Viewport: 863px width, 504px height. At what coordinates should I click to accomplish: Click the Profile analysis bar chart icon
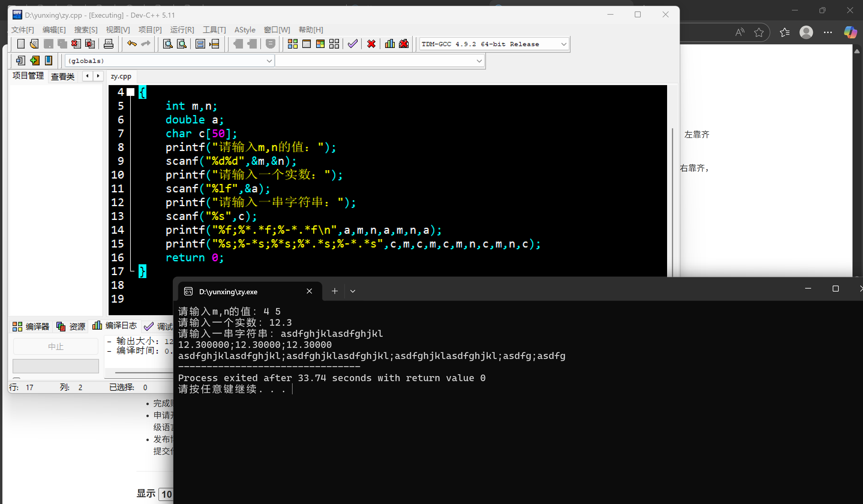[390, 44]
